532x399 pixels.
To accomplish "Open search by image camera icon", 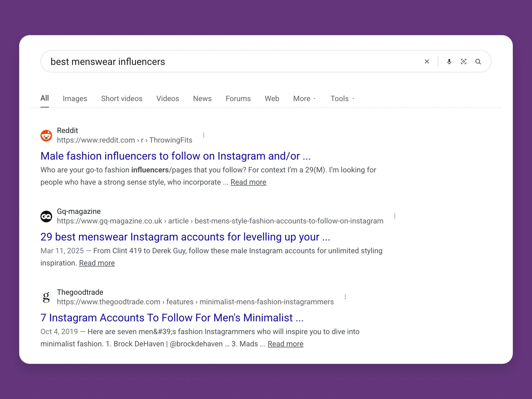I will pyautogui.click(x=464, y=62).
